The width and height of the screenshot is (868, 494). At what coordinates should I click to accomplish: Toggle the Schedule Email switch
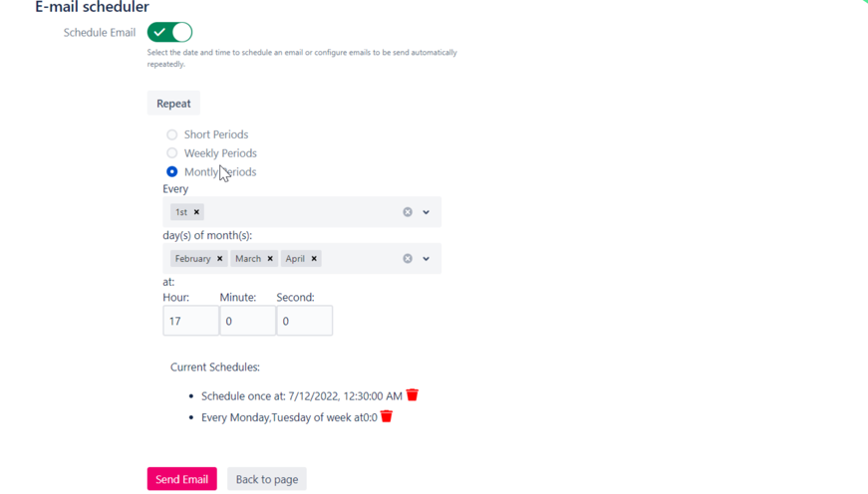(x=169, y=33)
